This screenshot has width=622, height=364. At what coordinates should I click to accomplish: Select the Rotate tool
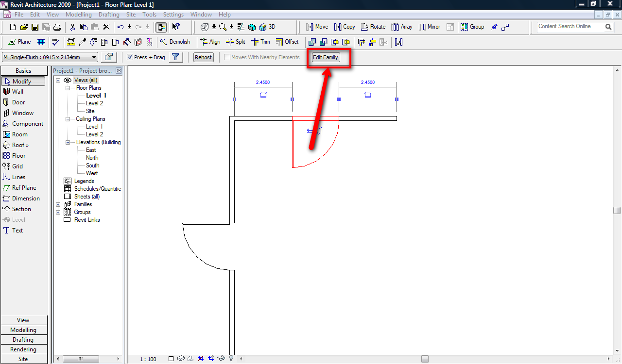tap(372, 27)
